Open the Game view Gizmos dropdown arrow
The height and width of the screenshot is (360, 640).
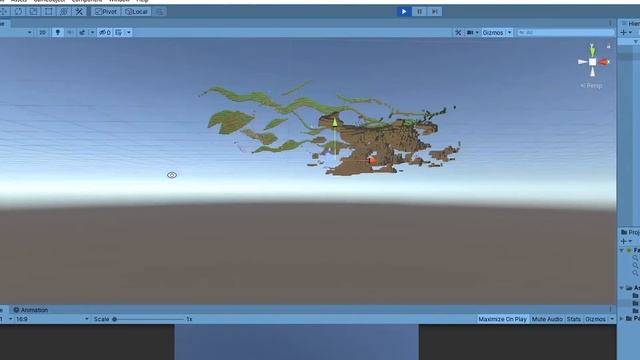point(612,319)
